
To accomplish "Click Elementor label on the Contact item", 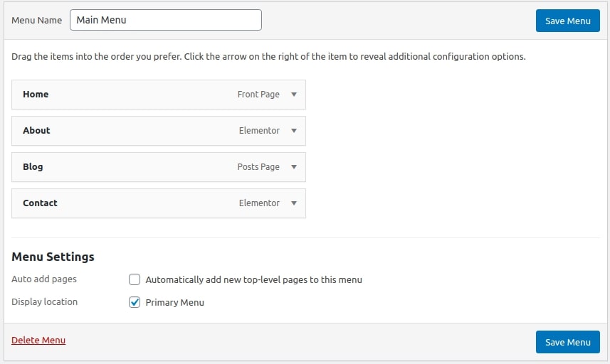I will click(259, 203).
